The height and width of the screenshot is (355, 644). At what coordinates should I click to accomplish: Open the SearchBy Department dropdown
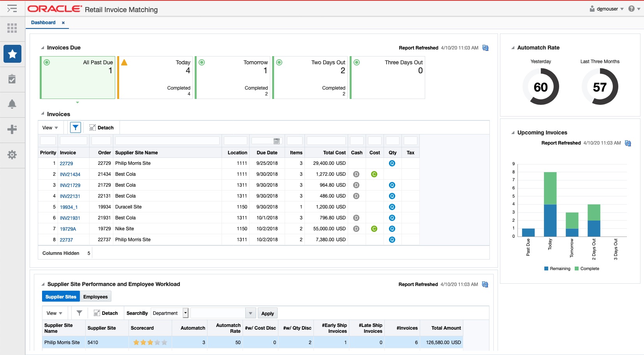point(170,313)
